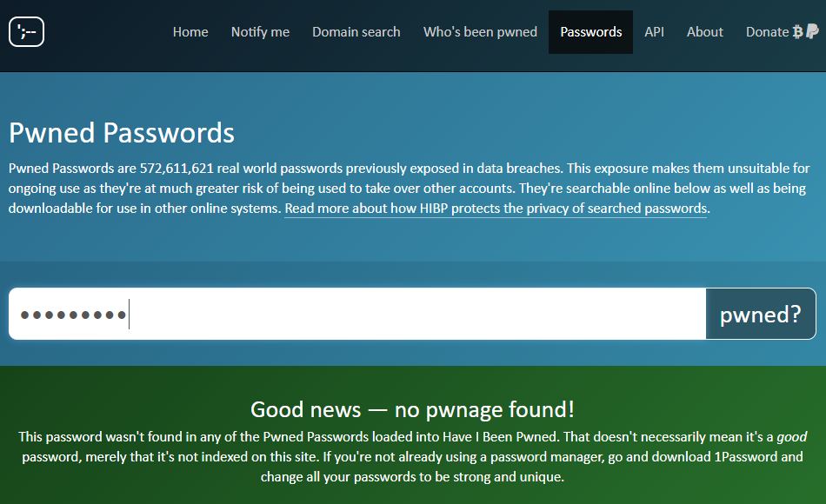Go to the Home page
Screen dimensions: 826x504
click(190, 32)
